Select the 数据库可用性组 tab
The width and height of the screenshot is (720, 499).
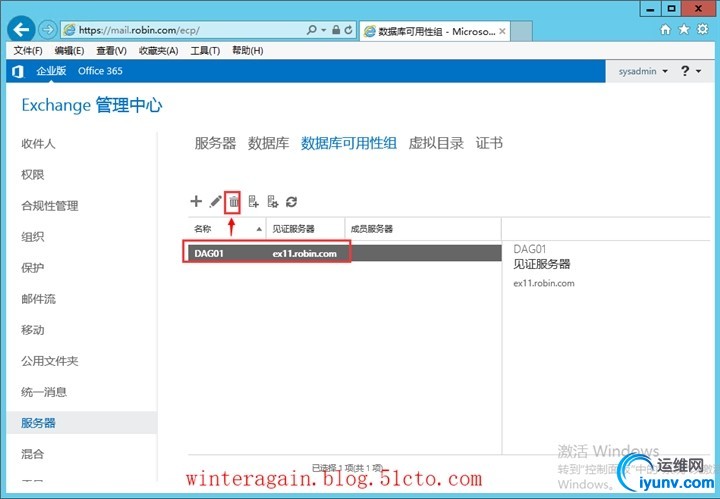[349, 143]
